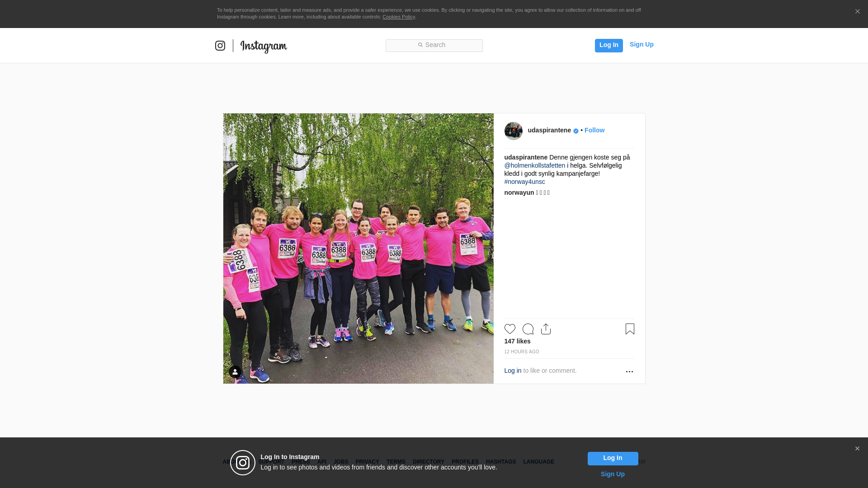Close the bottom login prompt banner

(857, 449)
